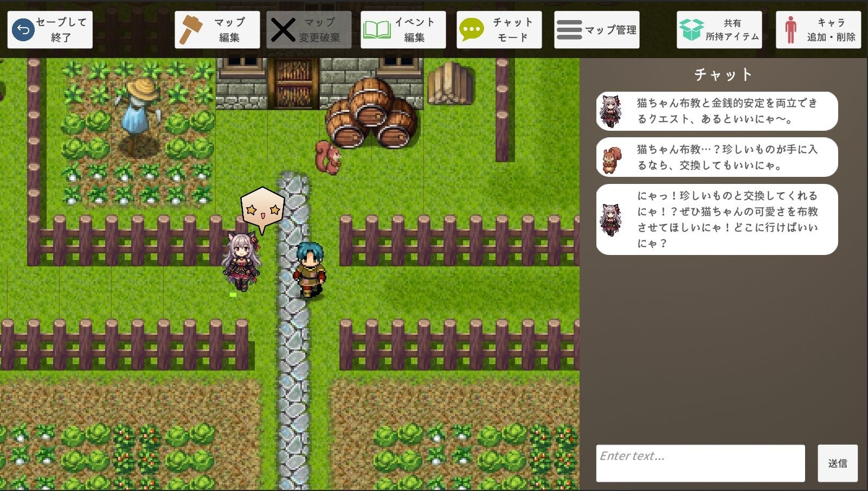The image size is (868, 491).
Task: Select the blue-haired hero character on path
Action: [310, 270]
